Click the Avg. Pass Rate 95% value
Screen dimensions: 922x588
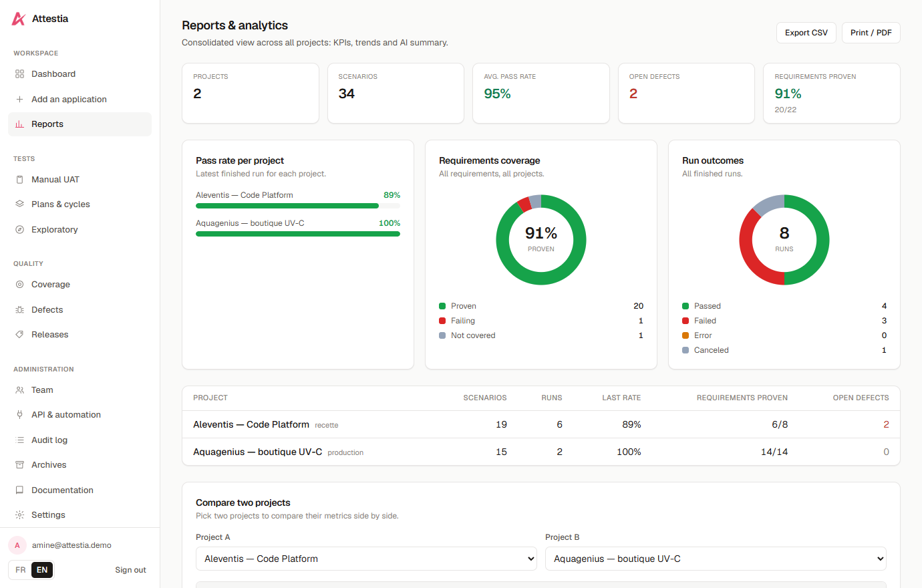(x=497, y=94)
